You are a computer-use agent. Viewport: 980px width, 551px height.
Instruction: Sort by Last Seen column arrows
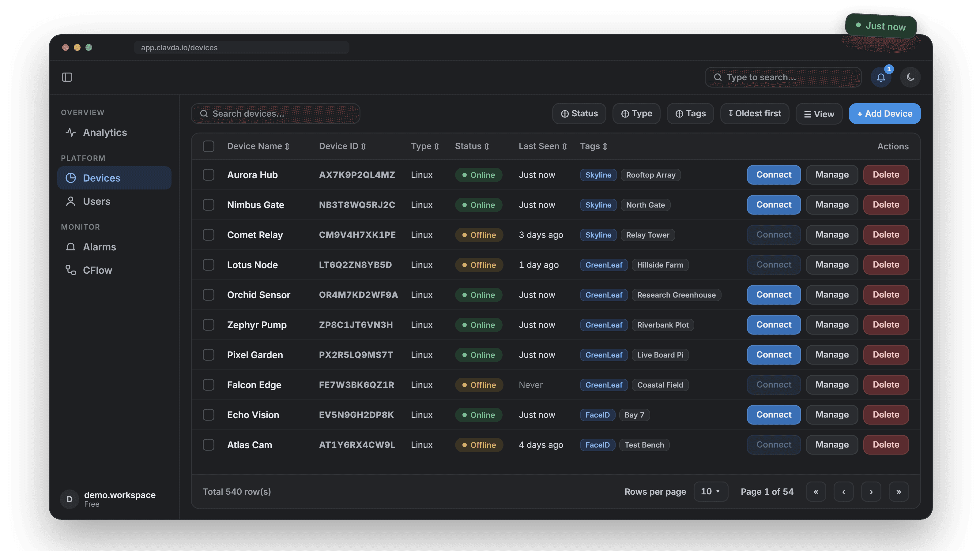pyautogui.click(x=564, y=146)
